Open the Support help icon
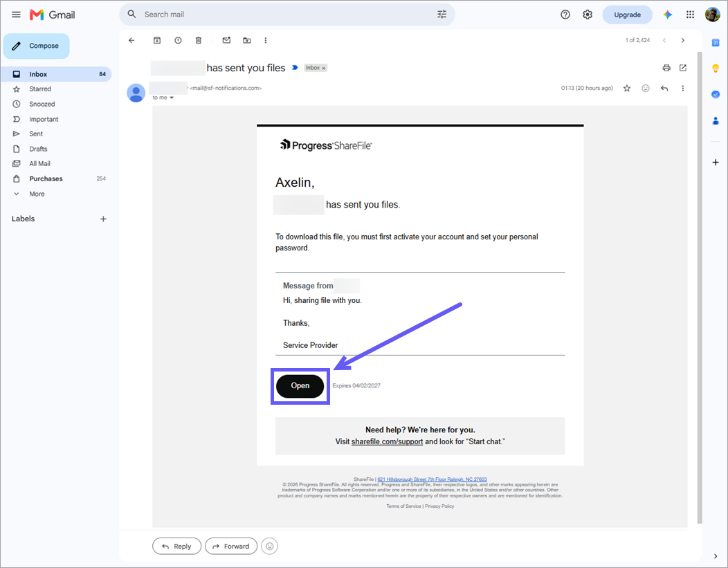 pyautogui.click(x=565, y=15)
